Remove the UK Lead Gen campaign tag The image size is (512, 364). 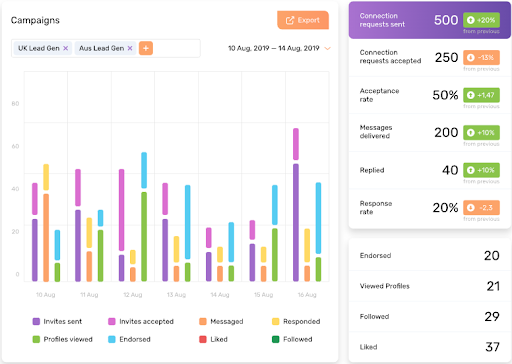[x=66, y=48]
